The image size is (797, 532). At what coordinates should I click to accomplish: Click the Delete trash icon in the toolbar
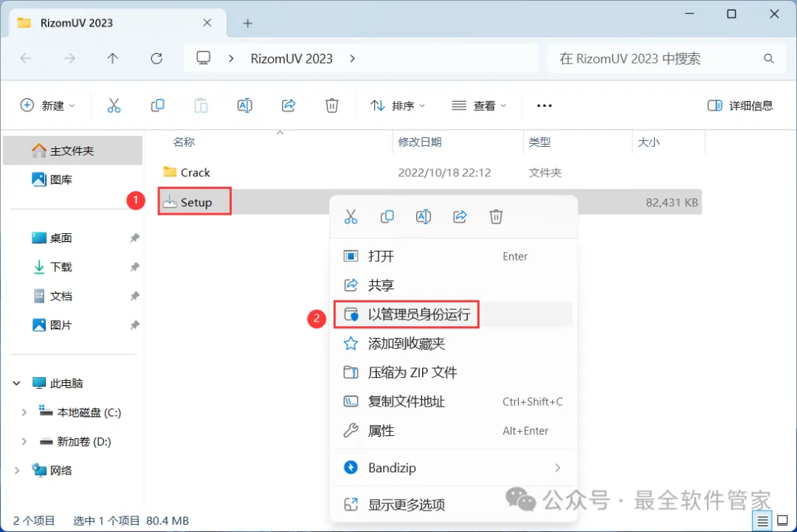point(332,106)
